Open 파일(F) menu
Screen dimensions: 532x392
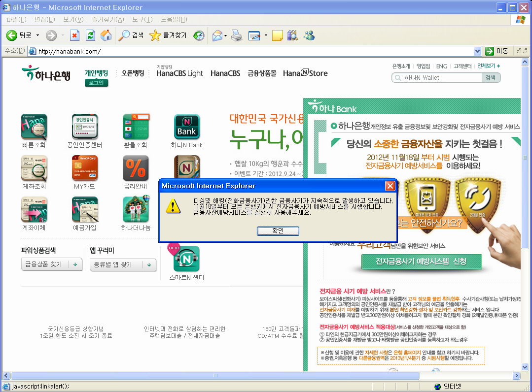pos(16,19)
